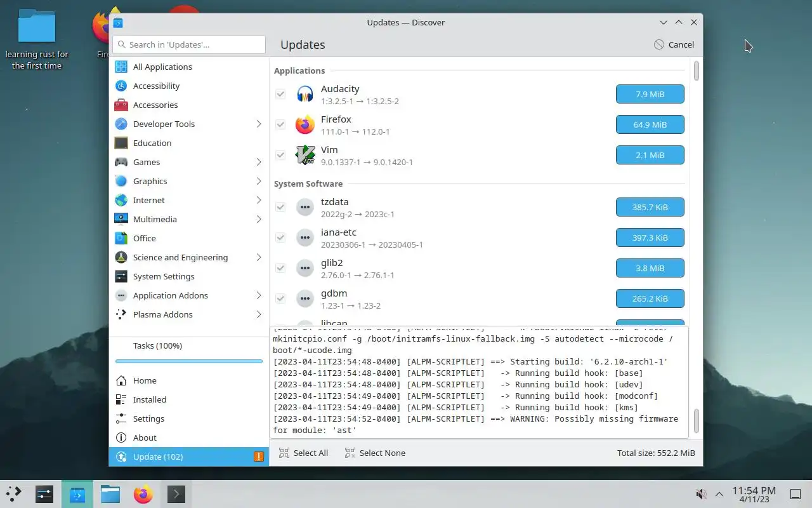Open Konsole terminal from taskbar

pos(176,494)
